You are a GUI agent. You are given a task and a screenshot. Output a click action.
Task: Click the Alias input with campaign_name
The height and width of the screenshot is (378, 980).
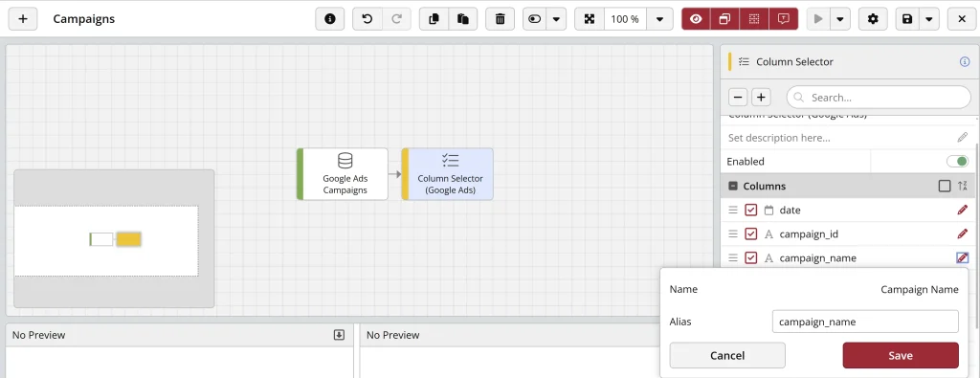point(865,322)
